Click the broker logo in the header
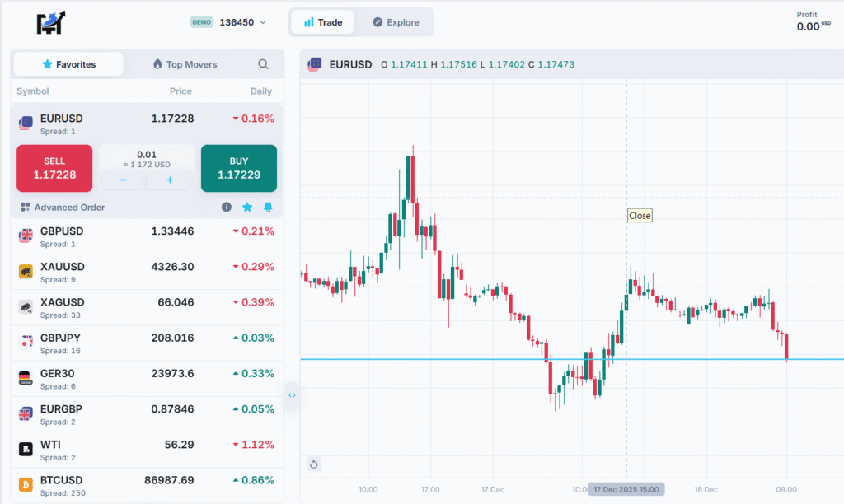This screenshot has width=844, height=504. tap(50, 23)
